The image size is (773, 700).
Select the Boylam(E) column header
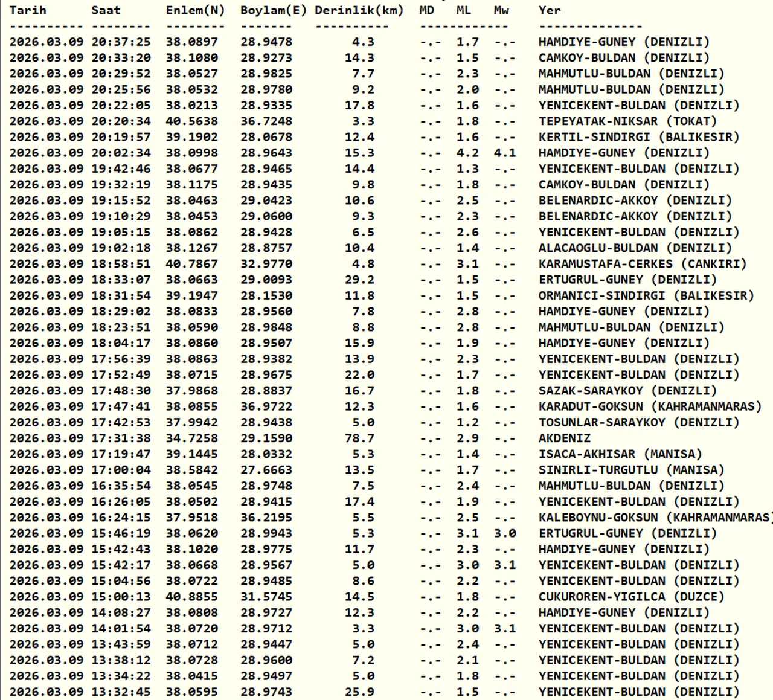point(274,10)
